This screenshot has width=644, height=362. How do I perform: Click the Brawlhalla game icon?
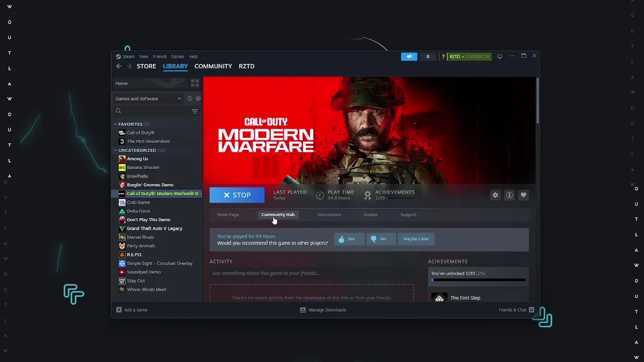122,176
